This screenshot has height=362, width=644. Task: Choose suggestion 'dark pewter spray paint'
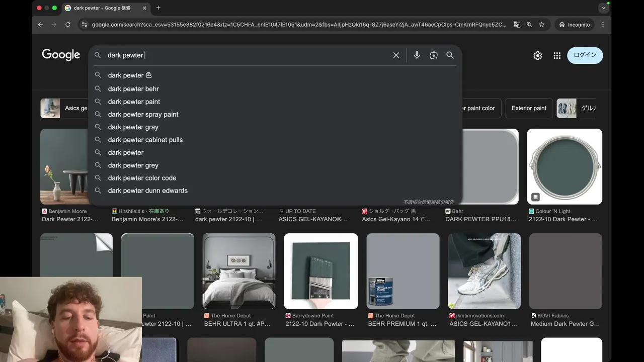pos(275,114)
